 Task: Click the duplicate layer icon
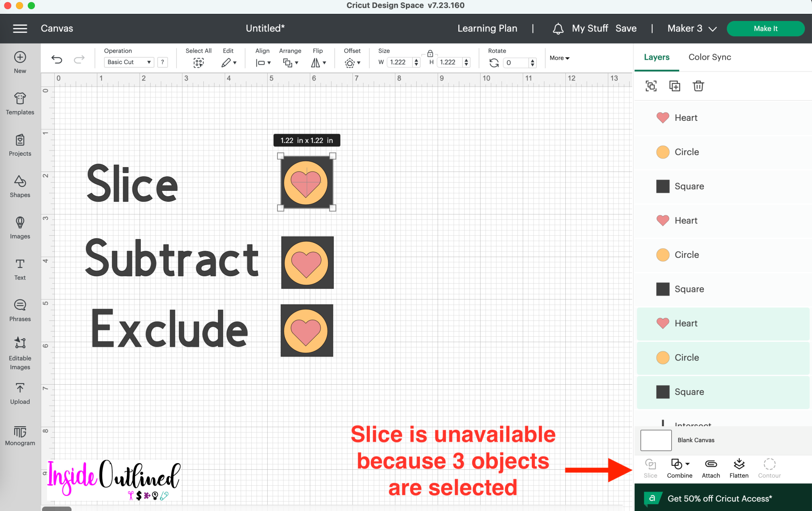(x=674, y=86)
